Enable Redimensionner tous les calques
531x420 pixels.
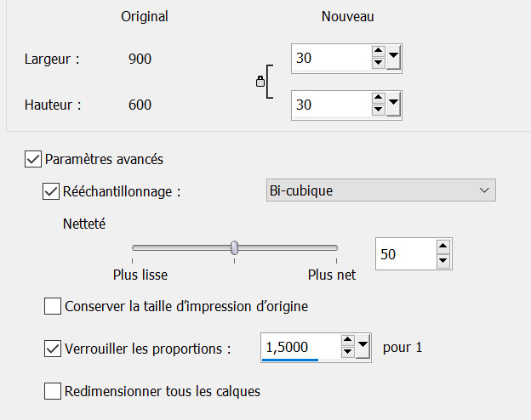click(x=53, y=391)
